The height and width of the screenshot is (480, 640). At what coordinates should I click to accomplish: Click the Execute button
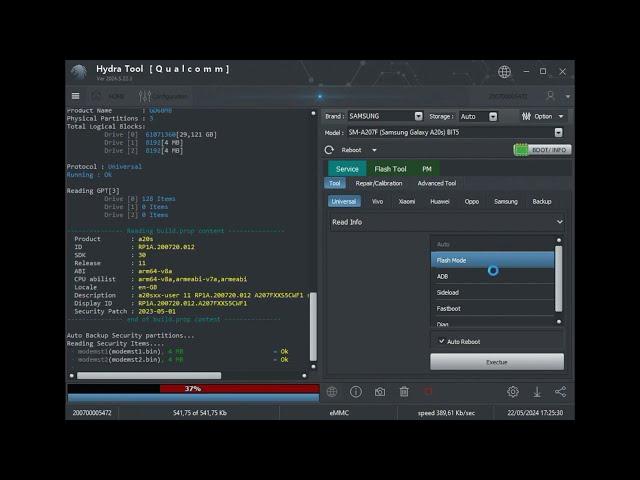(497, 362)
